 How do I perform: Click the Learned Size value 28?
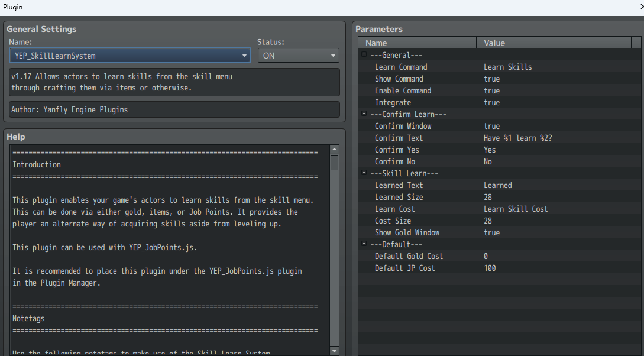[x=487, y=197]
